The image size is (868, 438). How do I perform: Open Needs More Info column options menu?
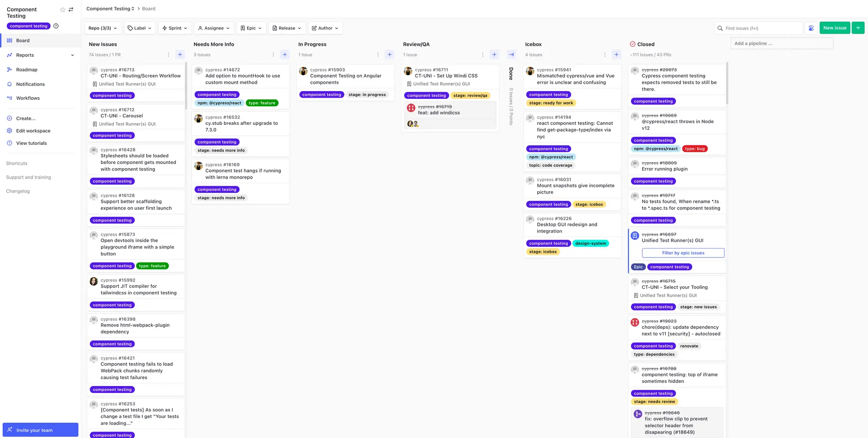[273, 55]
